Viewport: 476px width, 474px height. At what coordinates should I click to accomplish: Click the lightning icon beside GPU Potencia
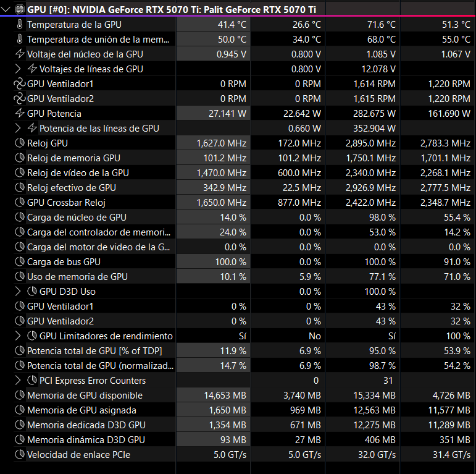pyautogui.click(x=20, y=113)
